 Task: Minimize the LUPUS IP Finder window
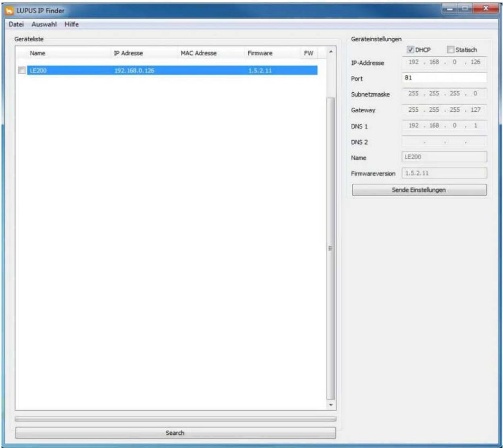pos(450,8)
